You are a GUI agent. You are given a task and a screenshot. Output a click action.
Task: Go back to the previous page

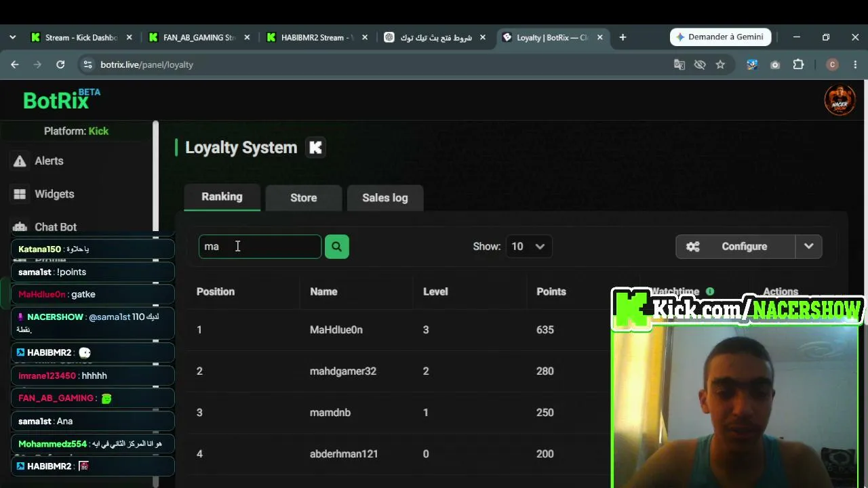pos(15,64)
